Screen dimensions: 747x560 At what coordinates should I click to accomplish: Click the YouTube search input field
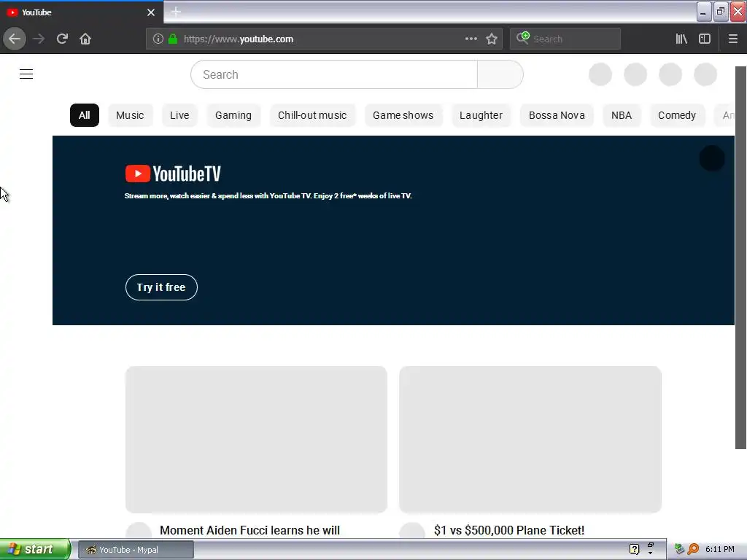pyautogui.click(x=334, y=74)
